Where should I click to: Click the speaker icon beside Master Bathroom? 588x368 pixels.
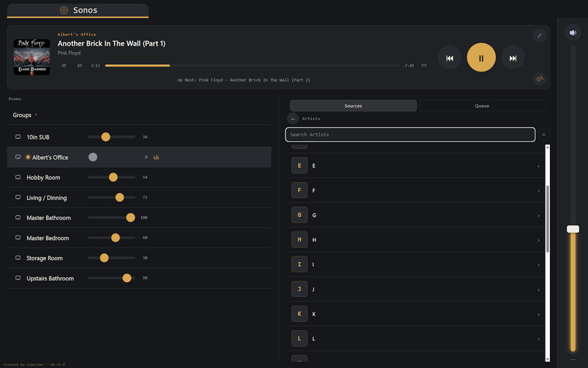pos(18,218)
